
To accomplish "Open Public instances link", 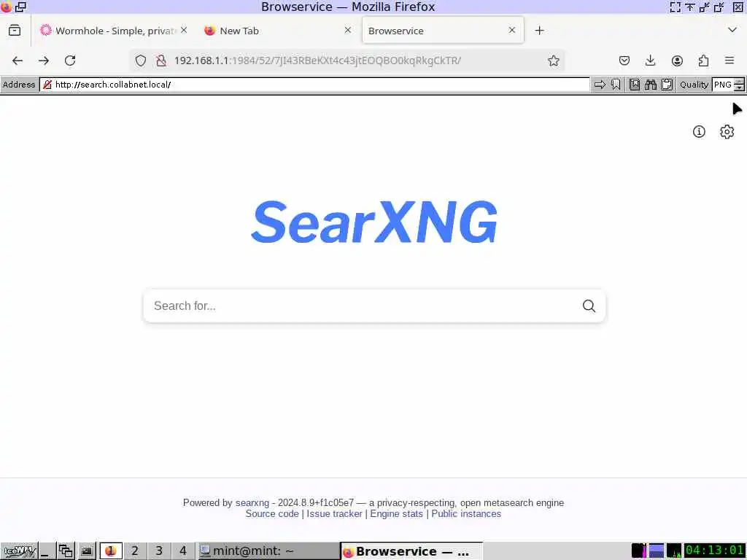I will (x=466, y=514).
